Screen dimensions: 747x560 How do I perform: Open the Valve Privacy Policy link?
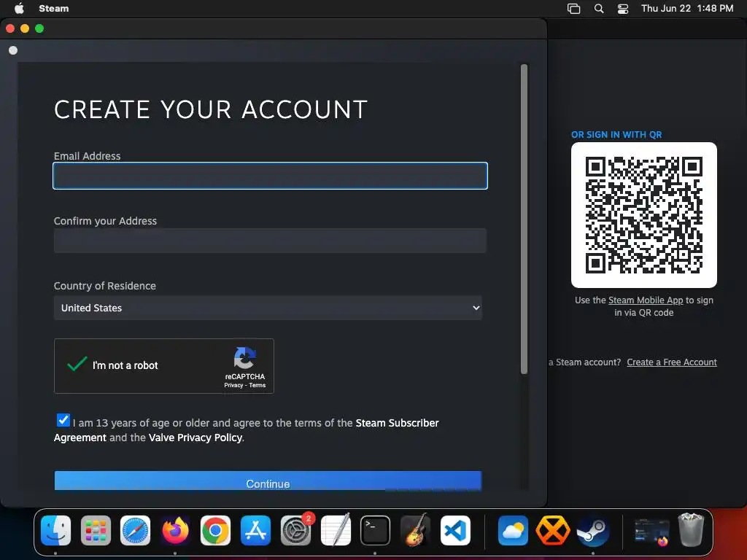click(x=196, y=437)
